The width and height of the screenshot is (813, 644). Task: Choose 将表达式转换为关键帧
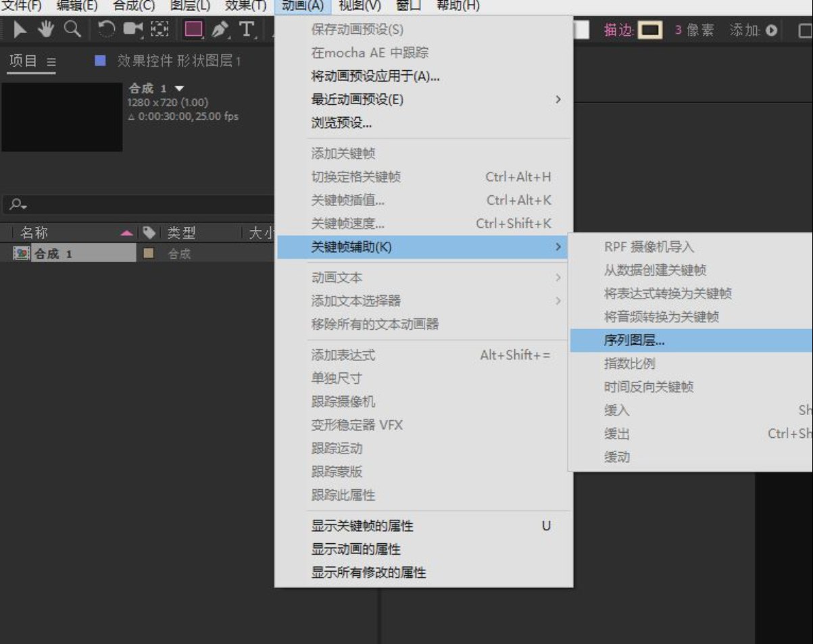[x=691, y=294]
